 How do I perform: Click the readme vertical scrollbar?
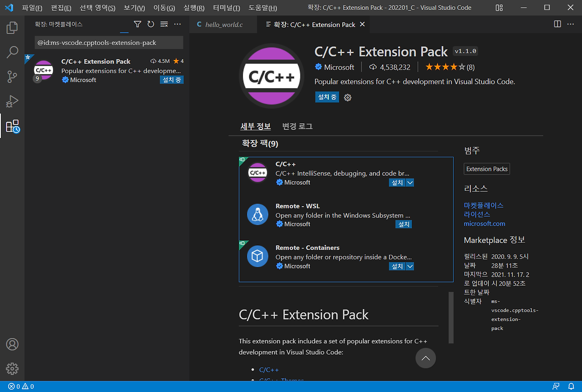pos(451,317)
